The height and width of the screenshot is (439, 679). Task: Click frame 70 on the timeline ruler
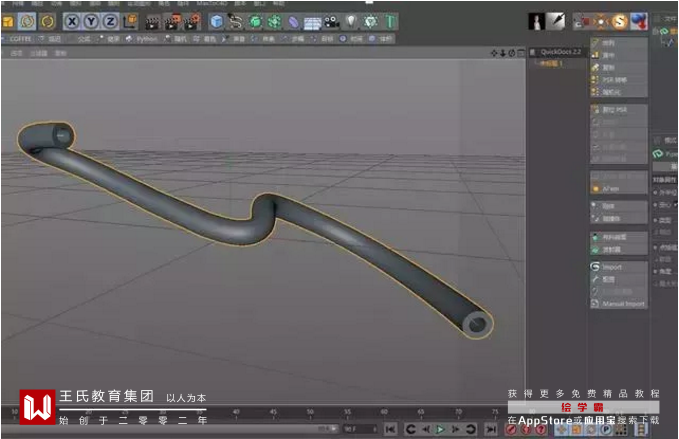tap(459, 413)
